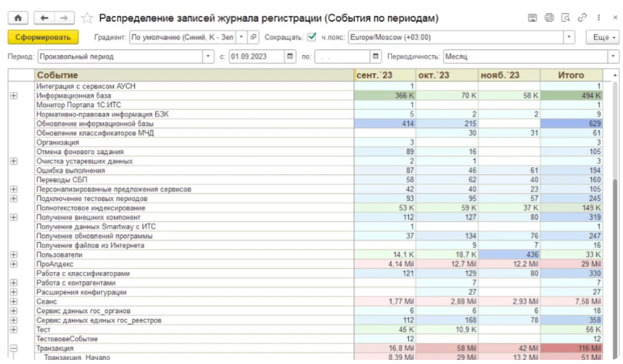Go to the home page icon
Screen dimensions: 623x364
(18, 18)
